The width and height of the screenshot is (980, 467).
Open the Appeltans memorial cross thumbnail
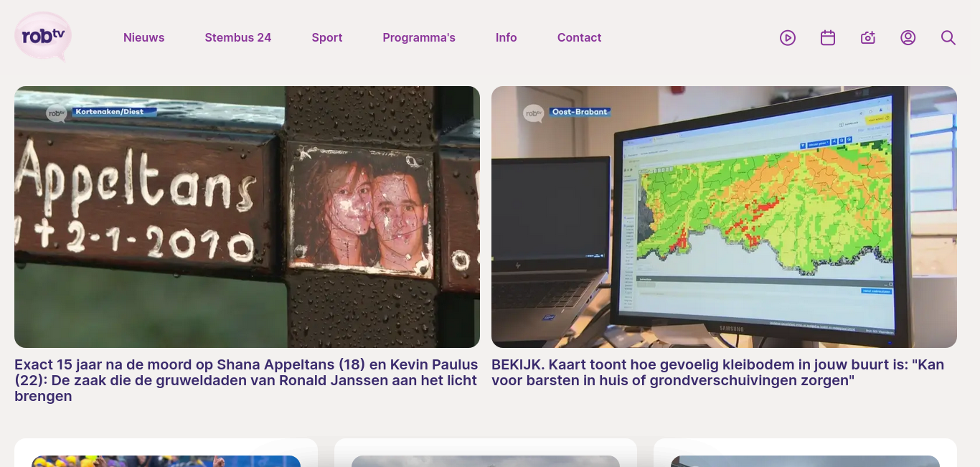tap(247, 217)
